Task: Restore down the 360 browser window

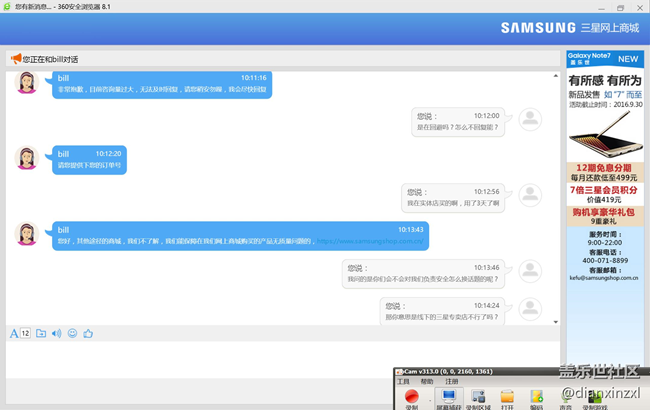Action: (621, 7)
